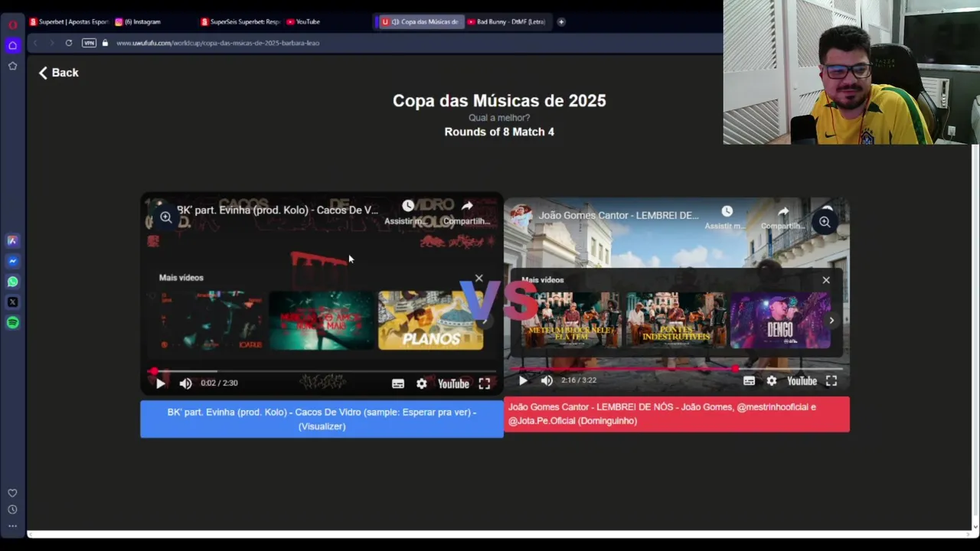The width and height of the screenshot is (980, 551).
Task: Mute the BK' video volume
Action: pyautogui.click(x=185, y=383)
